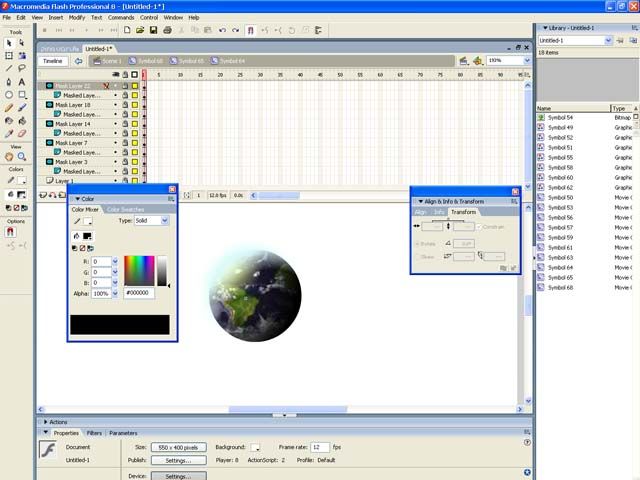Click the document Background color swatch
This screenshot has width=640, height=480.
pos(255,447)
